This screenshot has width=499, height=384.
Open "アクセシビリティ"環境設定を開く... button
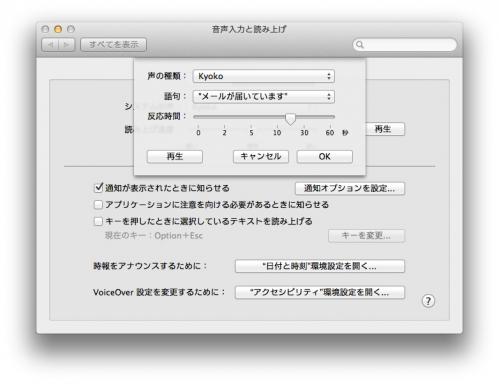point(320,293)
